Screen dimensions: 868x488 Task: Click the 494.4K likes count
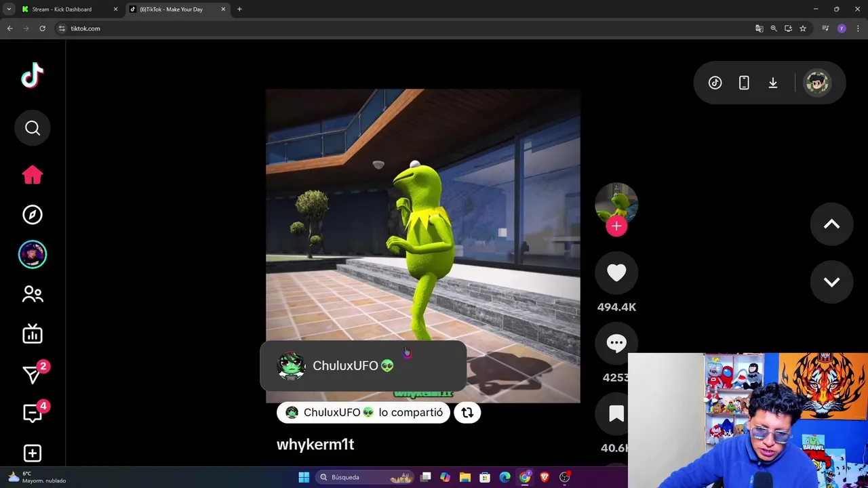coord(616,307)
